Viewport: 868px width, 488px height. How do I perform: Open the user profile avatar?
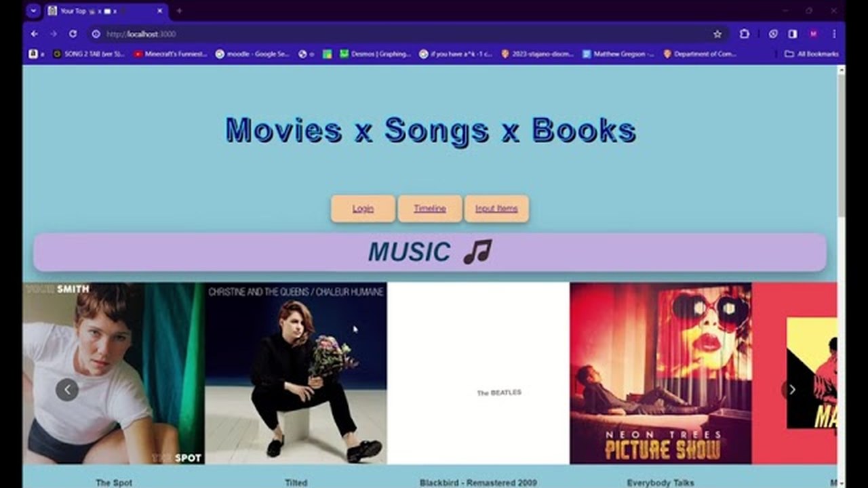point(813,34)
